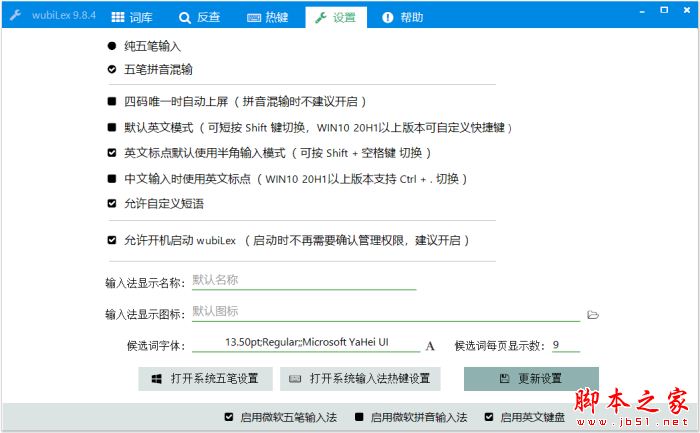The width and height of the screenshot is (700, 433).
Task: Click the 更新设置 button
Action: tap(531, 379)
